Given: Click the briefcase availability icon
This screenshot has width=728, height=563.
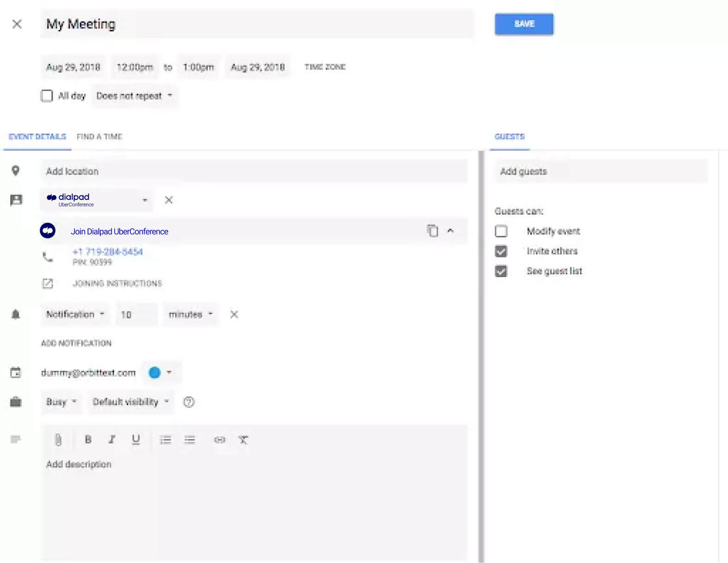Looking at the screenshot, I should [16, 402].
